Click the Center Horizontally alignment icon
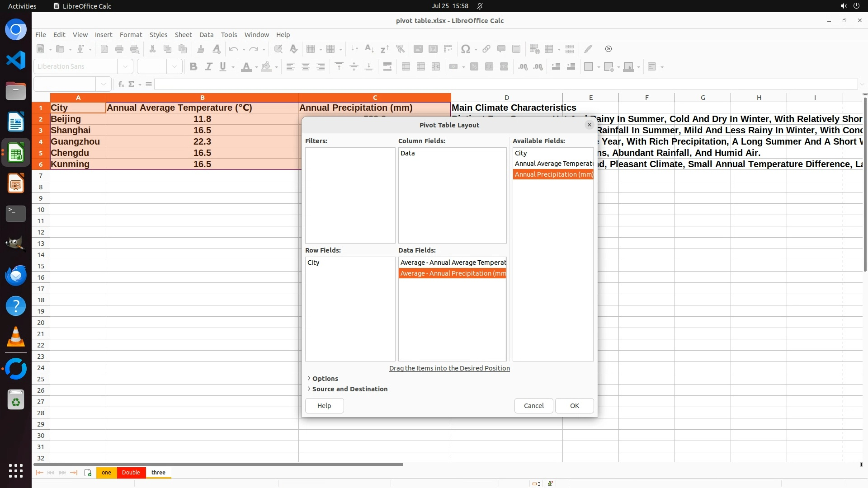The height and width of the screenshot is (488, 868). click(x=306, y=67)
